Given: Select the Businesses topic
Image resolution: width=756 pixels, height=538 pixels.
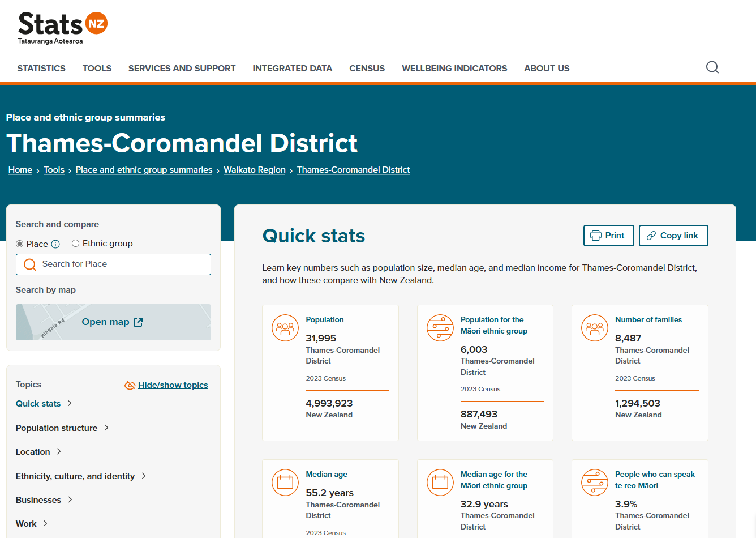Looking at the screenshot, I should (x=38, y=500).
